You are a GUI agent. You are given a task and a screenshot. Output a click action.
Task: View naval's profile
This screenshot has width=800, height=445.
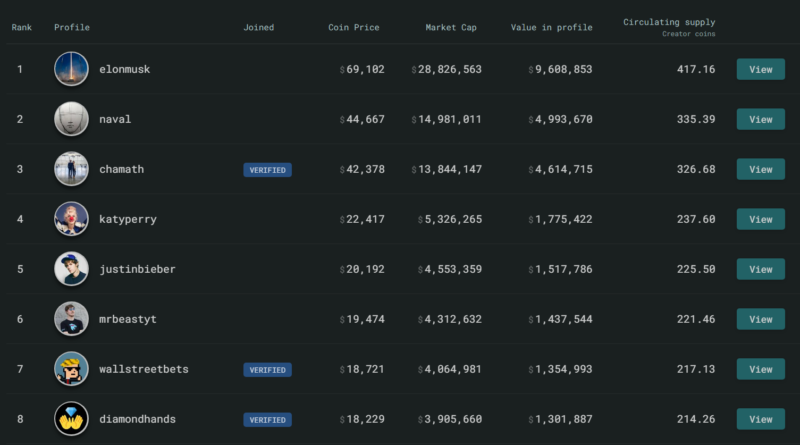pos(761,119)
